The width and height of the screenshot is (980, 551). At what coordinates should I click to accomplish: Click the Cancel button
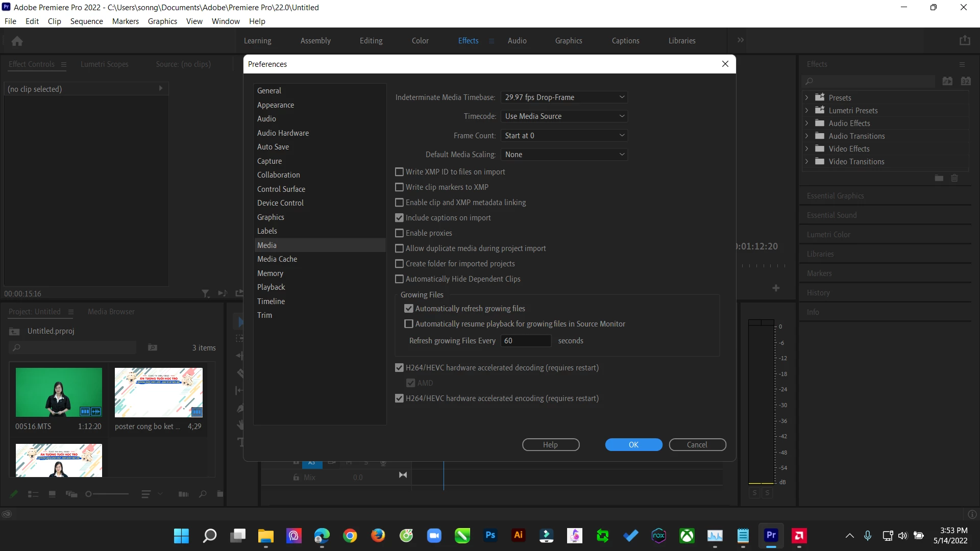click(697, 445)
